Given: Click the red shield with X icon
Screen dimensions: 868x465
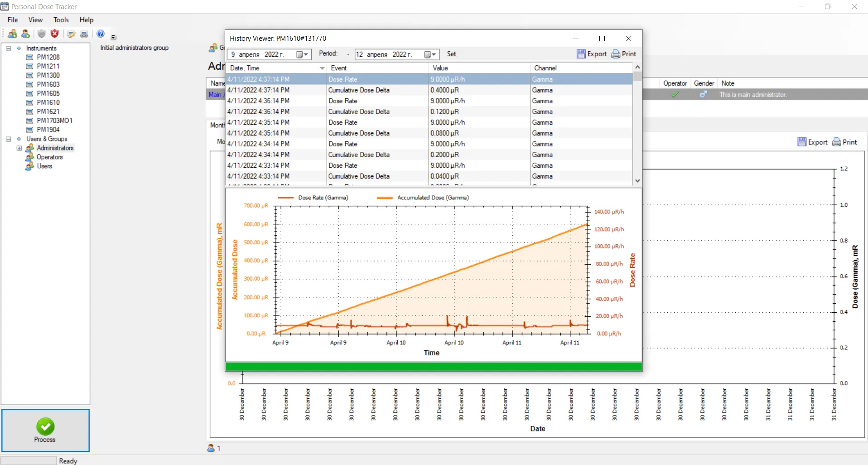Looking at the screenshot, I should [x=55, y=34].
